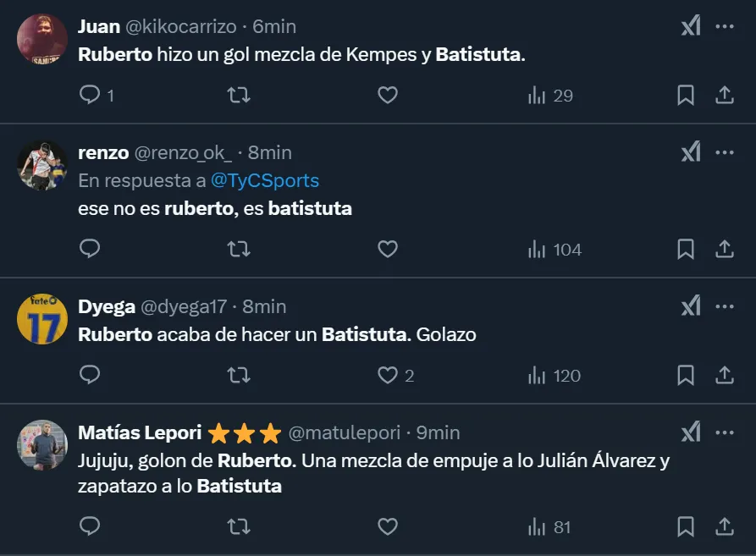Screen dimensions: 756x556
Task: Open more options on renzo's tweet
Action: point(725,152)
